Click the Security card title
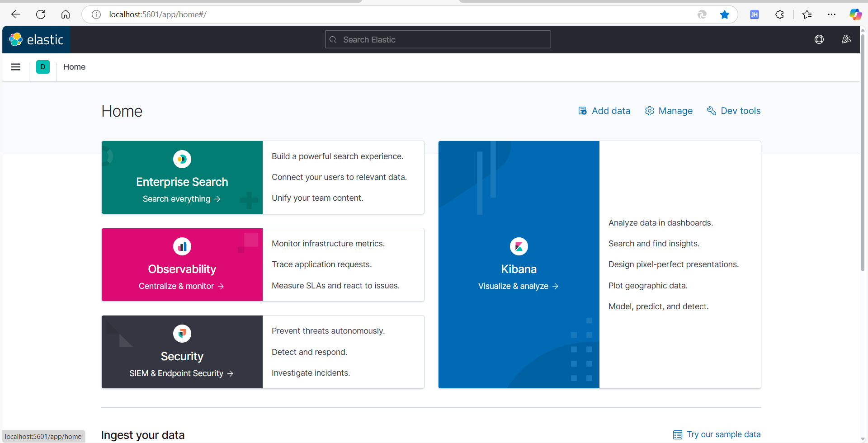Screen dimensions: 868x443 182,356
